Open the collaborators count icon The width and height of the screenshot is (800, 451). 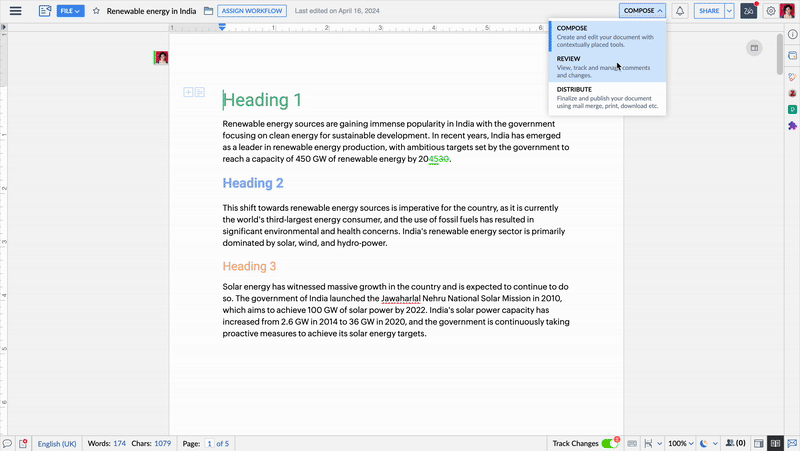(735, 443)
